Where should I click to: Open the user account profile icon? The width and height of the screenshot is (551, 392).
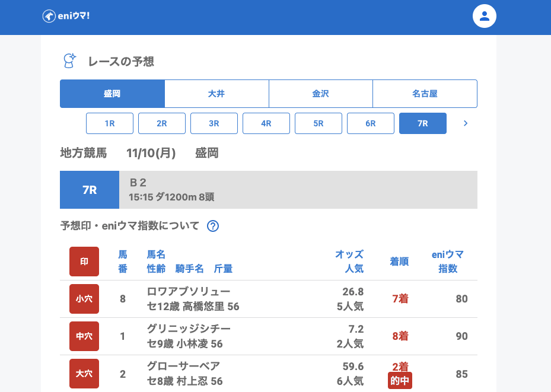pos(484,16)
